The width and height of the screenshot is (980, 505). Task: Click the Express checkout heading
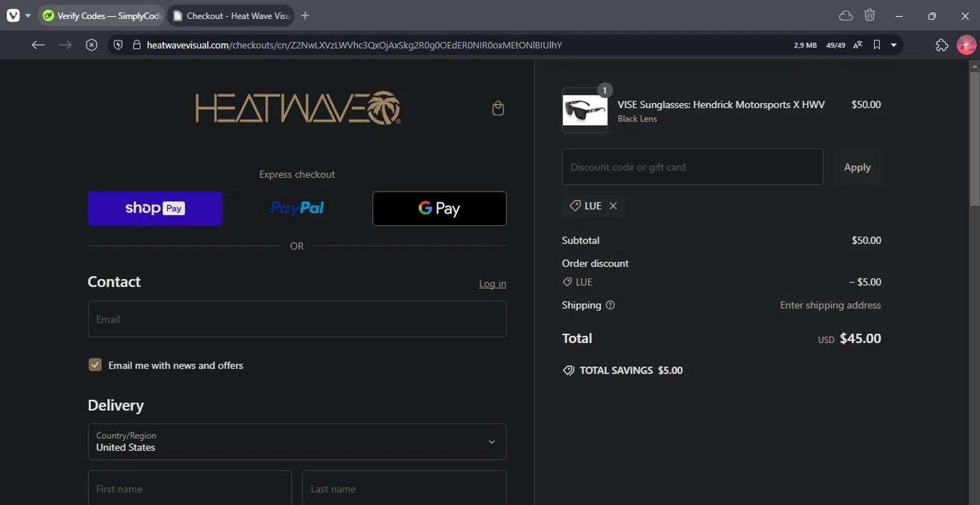(297, 174)
